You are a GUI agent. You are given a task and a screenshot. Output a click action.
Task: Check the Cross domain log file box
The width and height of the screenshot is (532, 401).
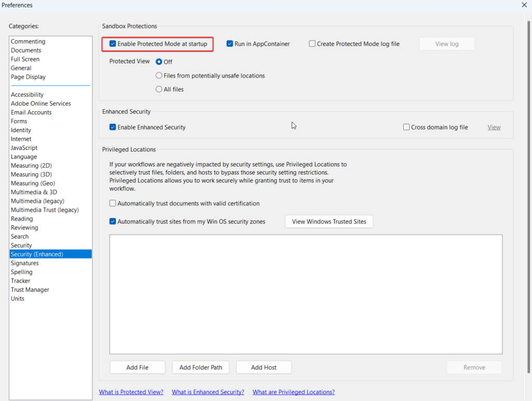[x=406, y=127]
